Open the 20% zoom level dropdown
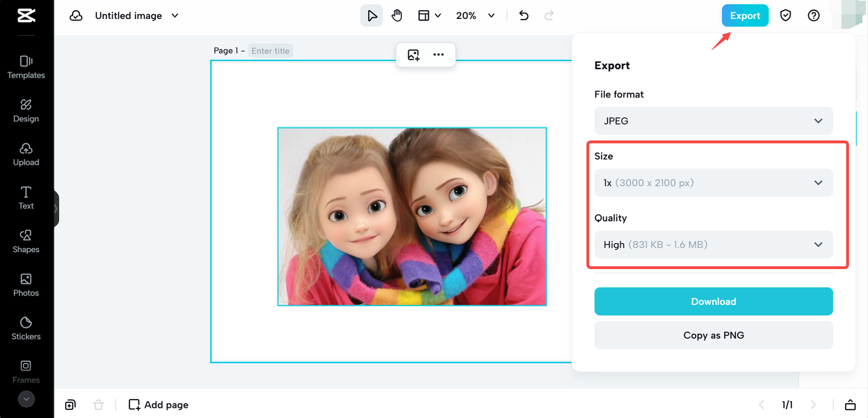 tap(475, 16)
